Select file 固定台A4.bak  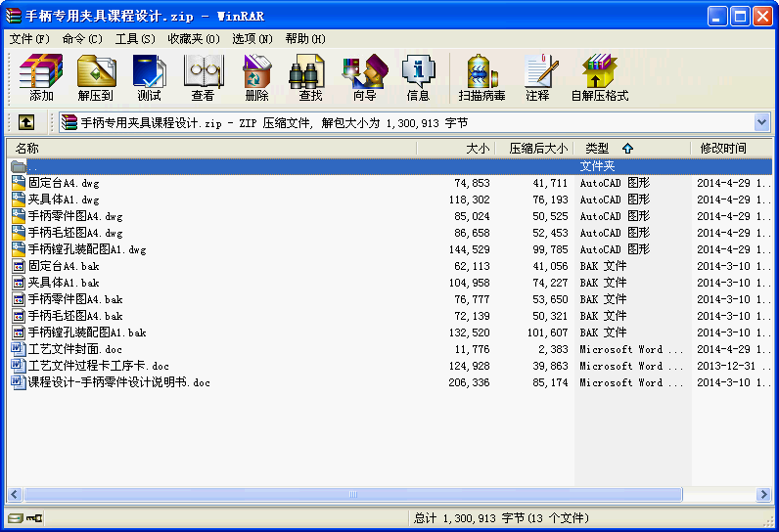click(x=64, y=266)
